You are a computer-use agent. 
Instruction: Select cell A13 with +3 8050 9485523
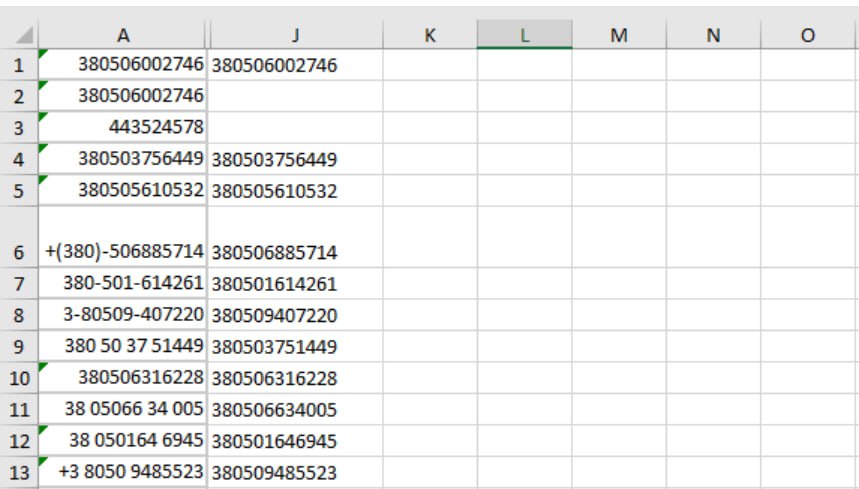click(x=123, y=473)
